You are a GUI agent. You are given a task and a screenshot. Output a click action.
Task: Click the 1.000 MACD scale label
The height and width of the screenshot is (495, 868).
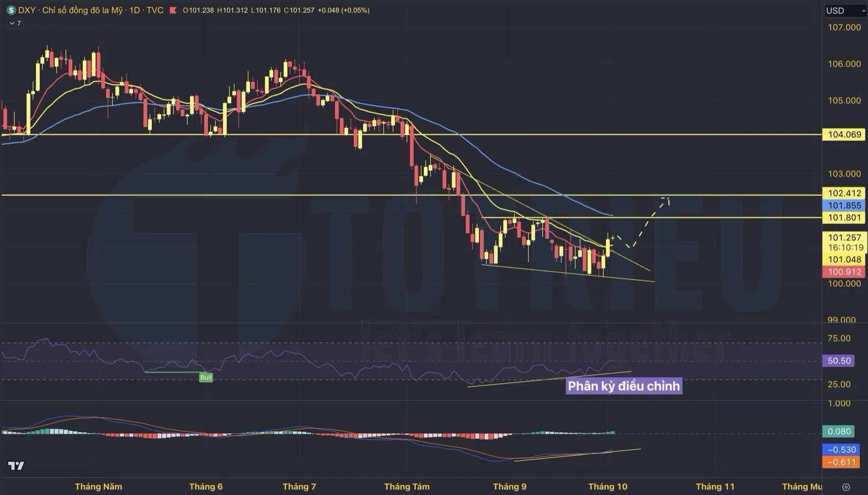(x=839, y=403)
